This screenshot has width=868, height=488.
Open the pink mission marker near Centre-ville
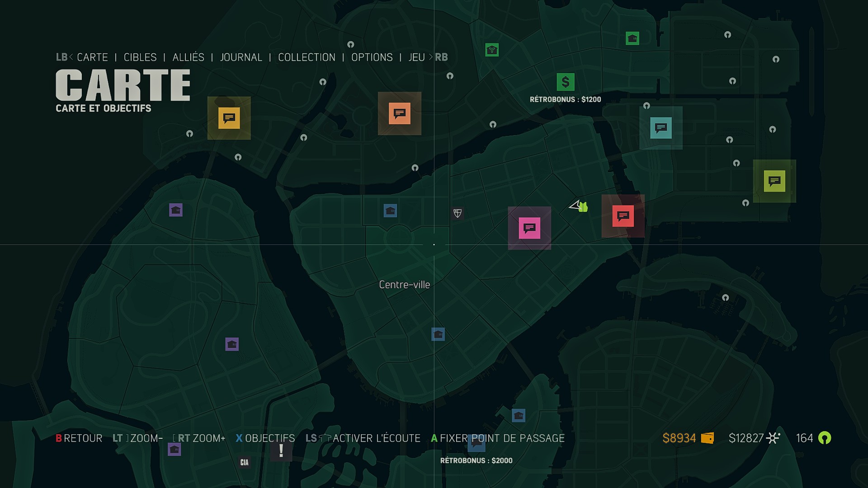[529, 228]
